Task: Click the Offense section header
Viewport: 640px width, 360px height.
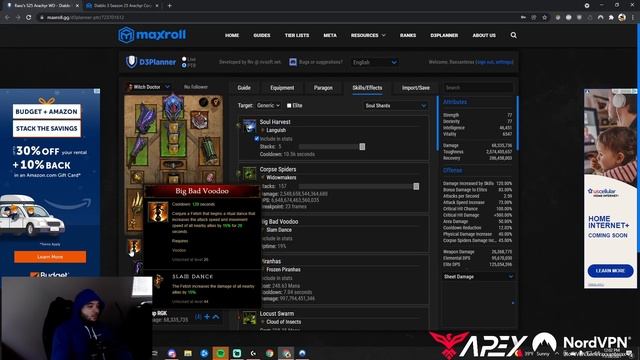Action: 453,170
